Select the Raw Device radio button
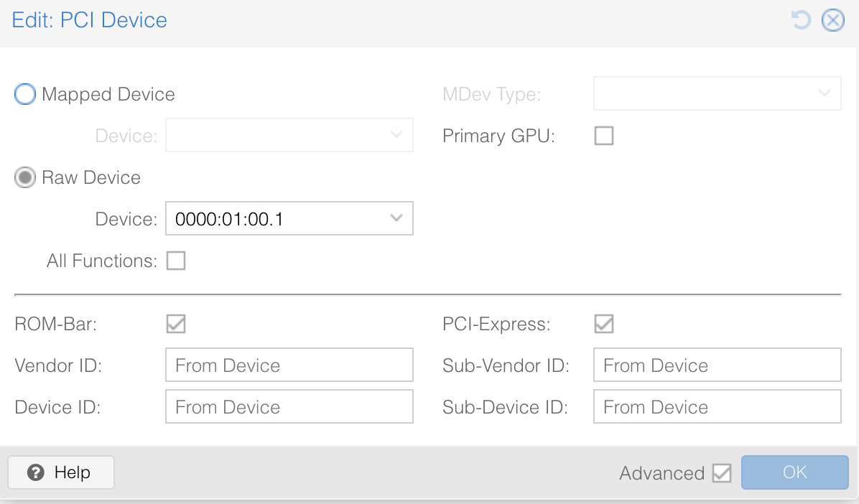This screenshot has width=859, height=504. pyautogui.click(x=25, y=177)
